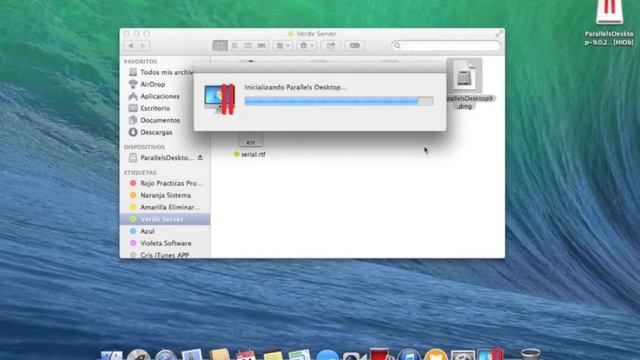Click Parallels Desktop icon in the Dock
Screen dimensions: 640x360
click(x=490, y=354)
